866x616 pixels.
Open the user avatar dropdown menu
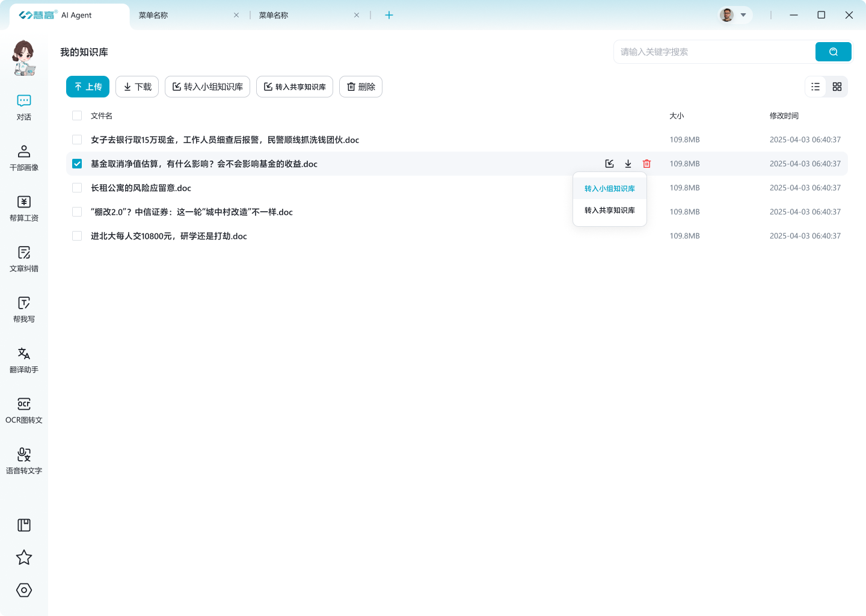tap(734, 14)
